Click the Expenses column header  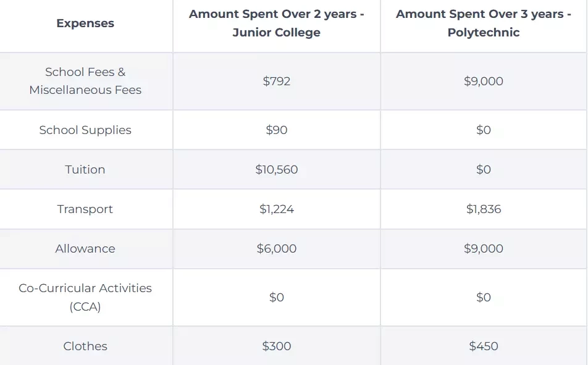85,23
